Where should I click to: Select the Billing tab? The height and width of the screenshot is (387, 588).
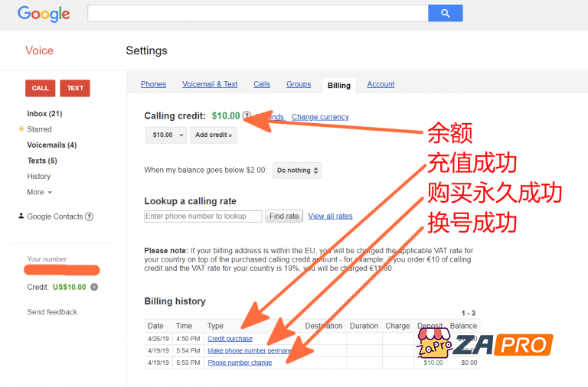pyautogui.click(x=339, y=86)
